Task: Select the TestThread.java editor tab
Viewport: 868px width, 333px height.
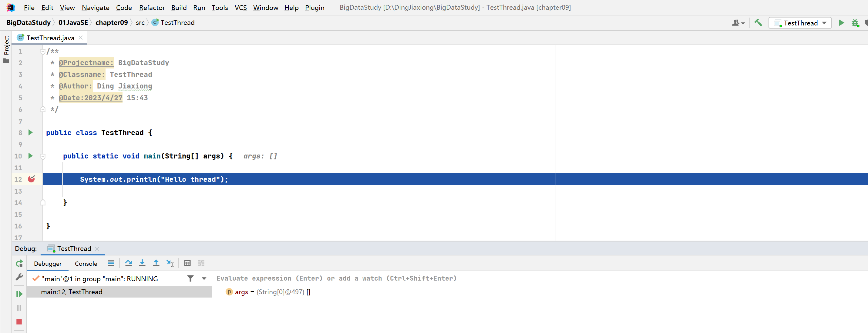Action: pos(50,38)
